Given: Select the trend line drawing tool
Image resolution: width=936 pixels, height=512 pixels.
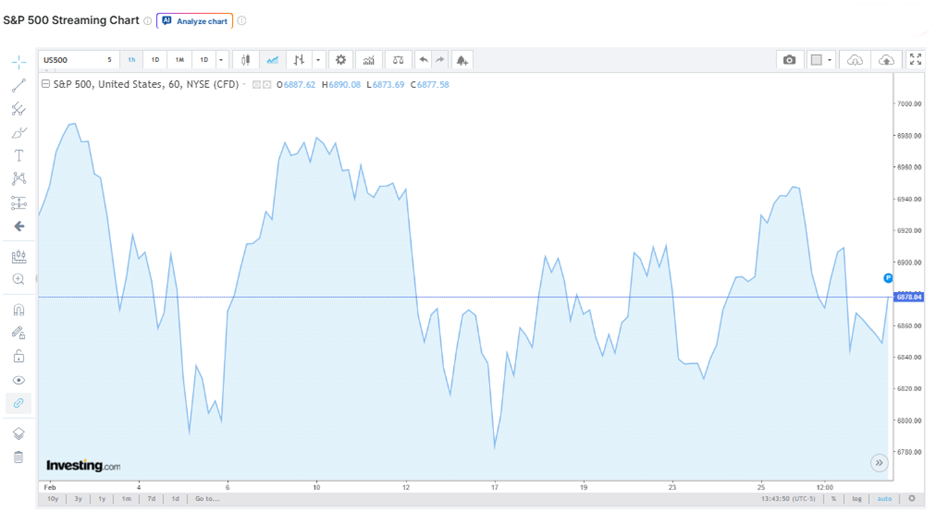Looking at the screenshot, I should click(x=18, y=86).
